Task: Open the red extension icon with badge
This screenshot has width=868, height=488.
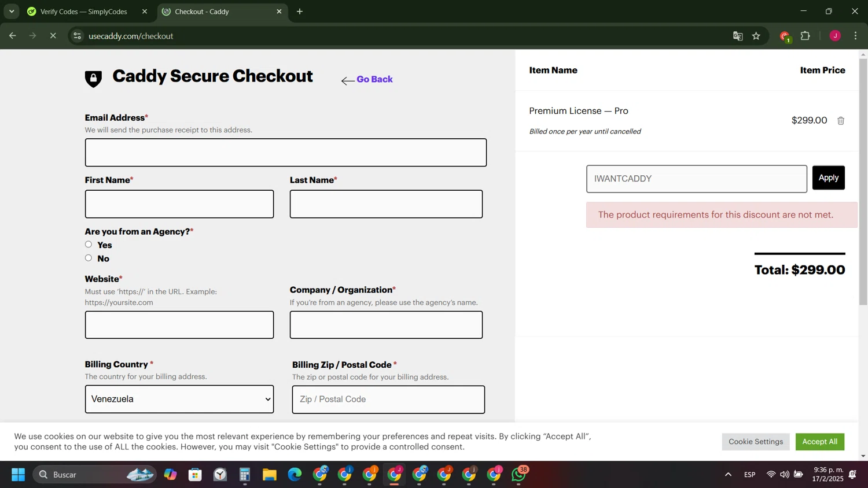Action: click(785, 36)
